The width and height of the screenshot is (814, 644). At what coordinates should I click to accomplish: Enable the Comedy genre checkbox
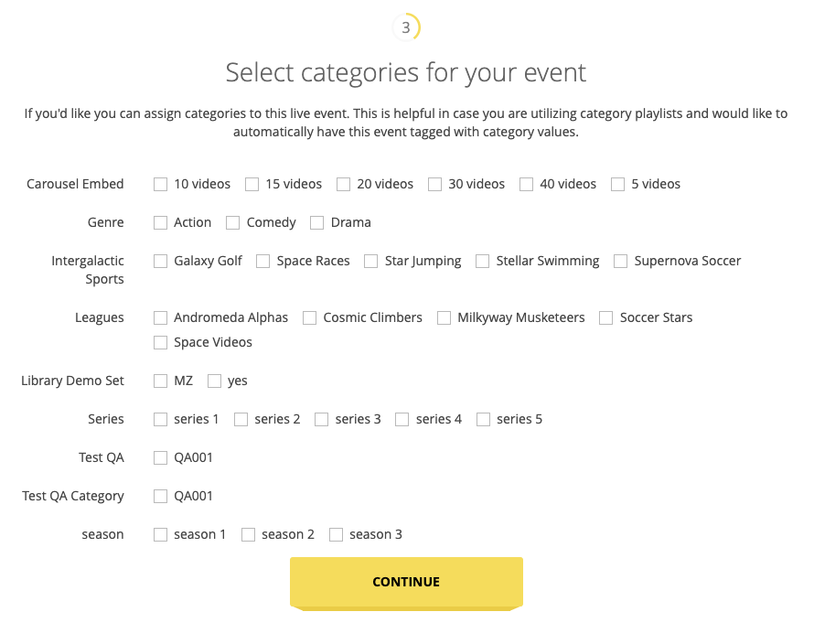[x=233, y=222]
